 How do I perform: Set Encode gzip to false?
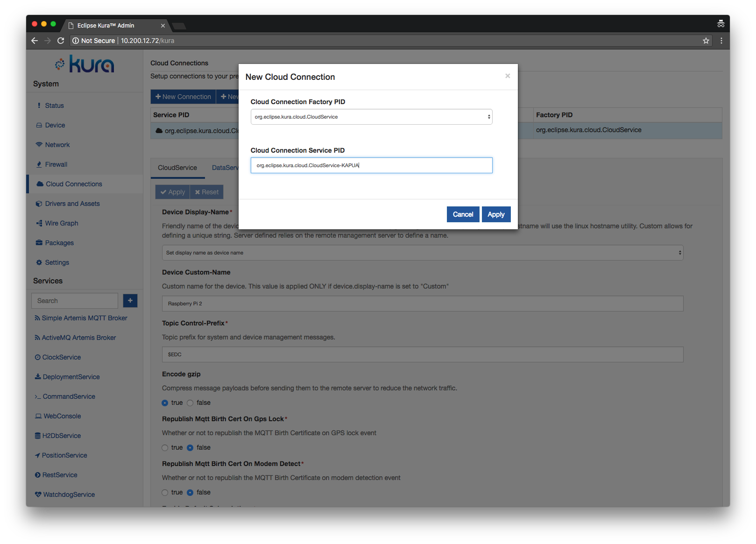pyautogui.click(x=190, y=403)
